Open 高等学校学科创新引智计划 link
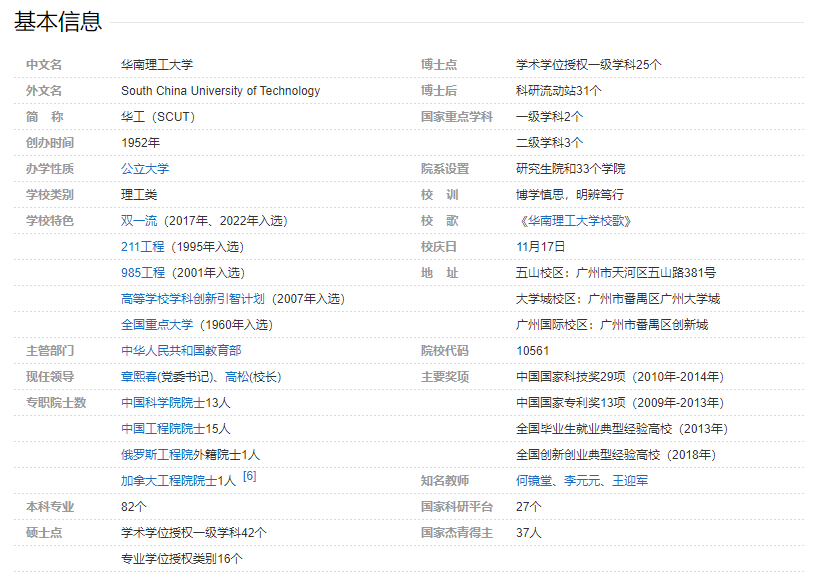This screenshot has width=816, height=576. [192, 299]
